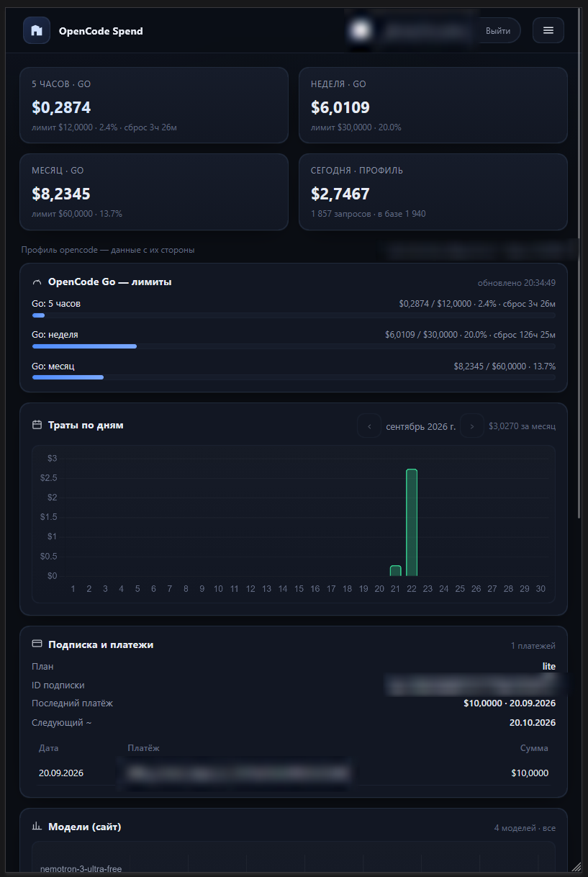588x877 pixels.
Task: Click the page's vertical scrollbar
Action: click(579, 263)
